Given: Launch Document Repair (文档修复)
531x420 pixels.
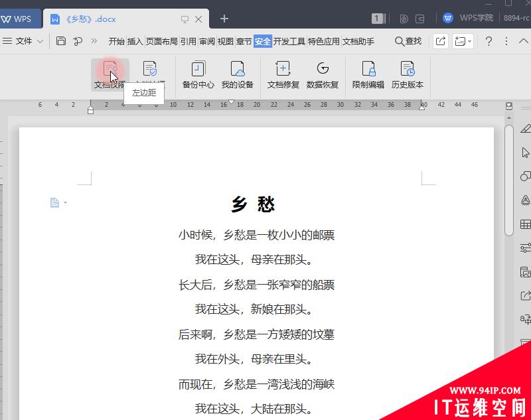Looking at the screenshot, I should coord(283,75).
